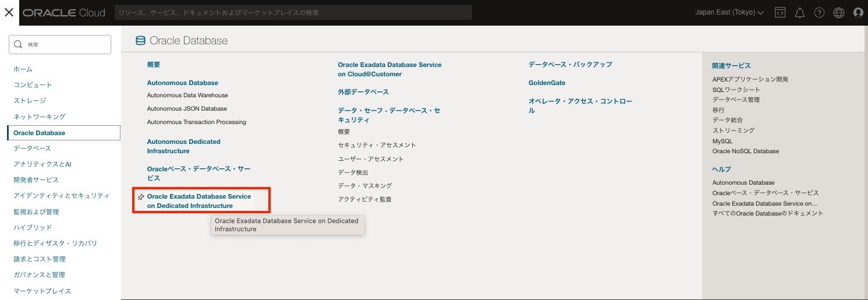Click the Oracle Cloud logo
The height and width of the screenshot is (300, 868).
[x=64, y=12]
